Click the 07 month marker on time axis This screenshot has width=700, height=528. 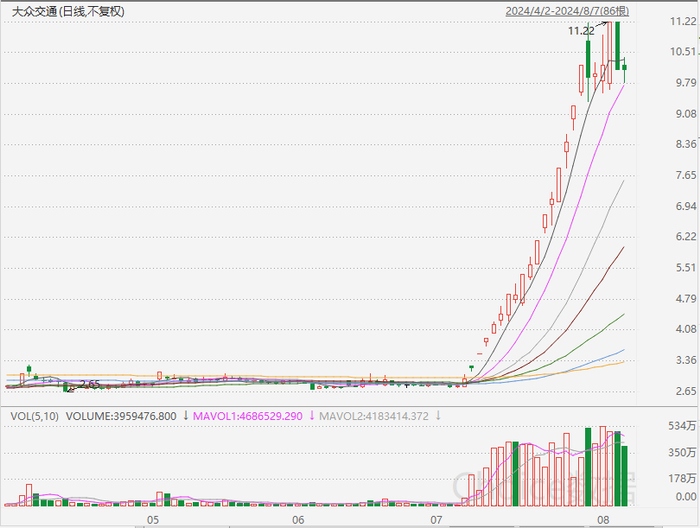click(x=436, y=520)
